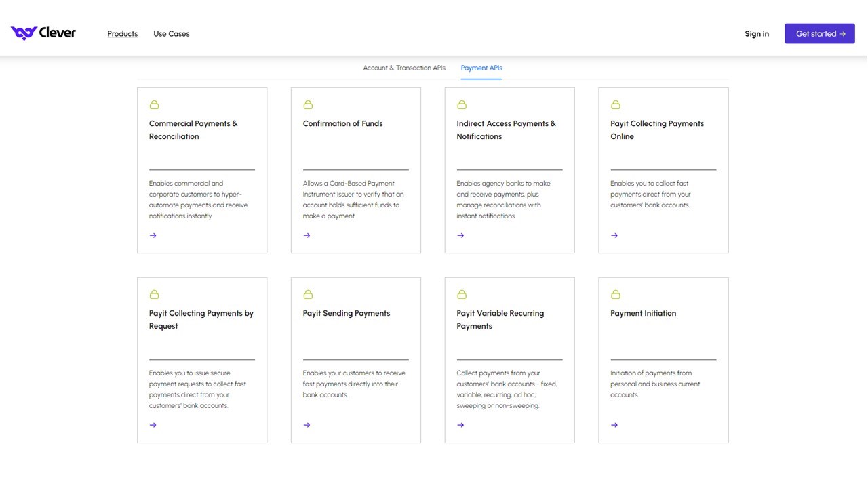This screenshot has height=488, width=868.
Task: Open the Payment Initiation card title
Action: click(643, 313)
